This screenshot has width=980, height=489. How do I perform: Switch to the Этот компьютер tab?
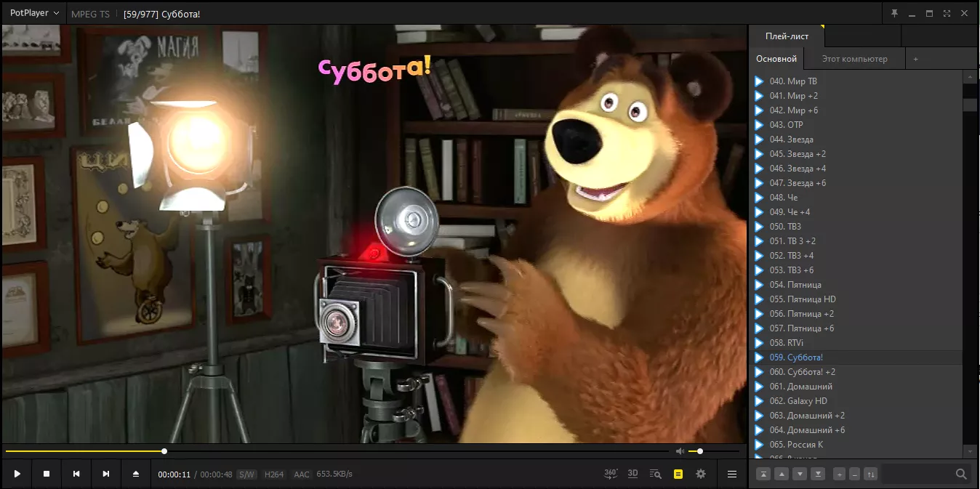tap(855, 59)
